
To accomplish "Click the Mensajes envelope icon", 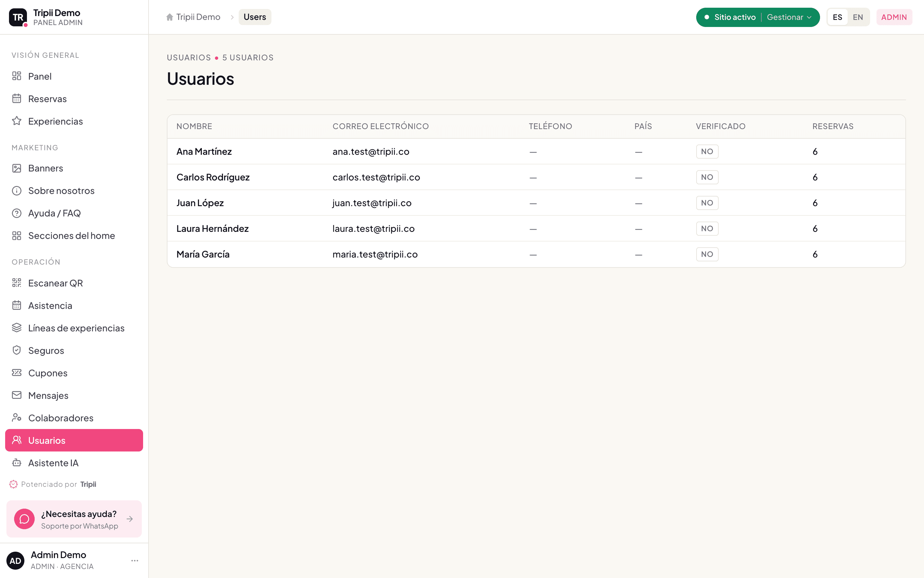I will 16,395.
